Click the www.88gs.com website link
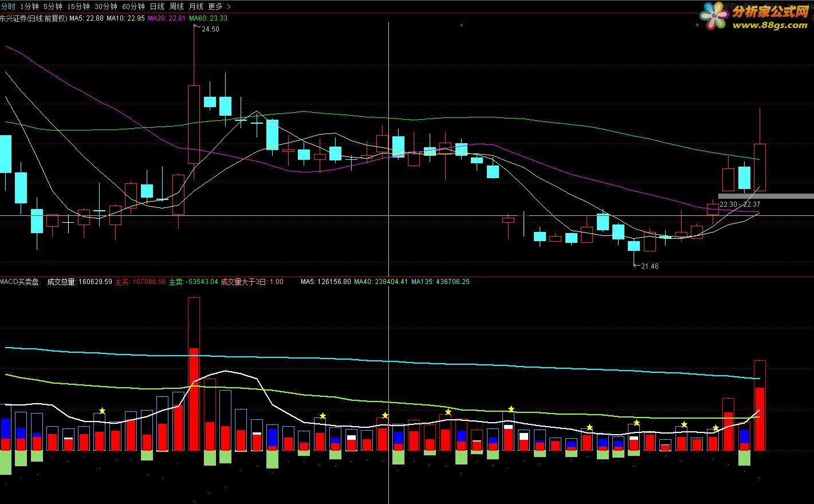The height and width of the screenshot is (504, 814). [x=770, y=25]
